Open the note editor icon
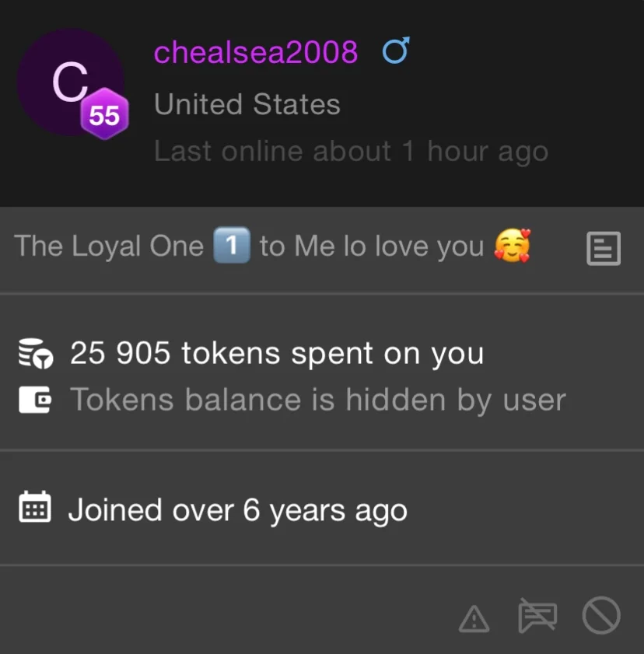Viewport: 644px width, 654px height. (603, 249)
